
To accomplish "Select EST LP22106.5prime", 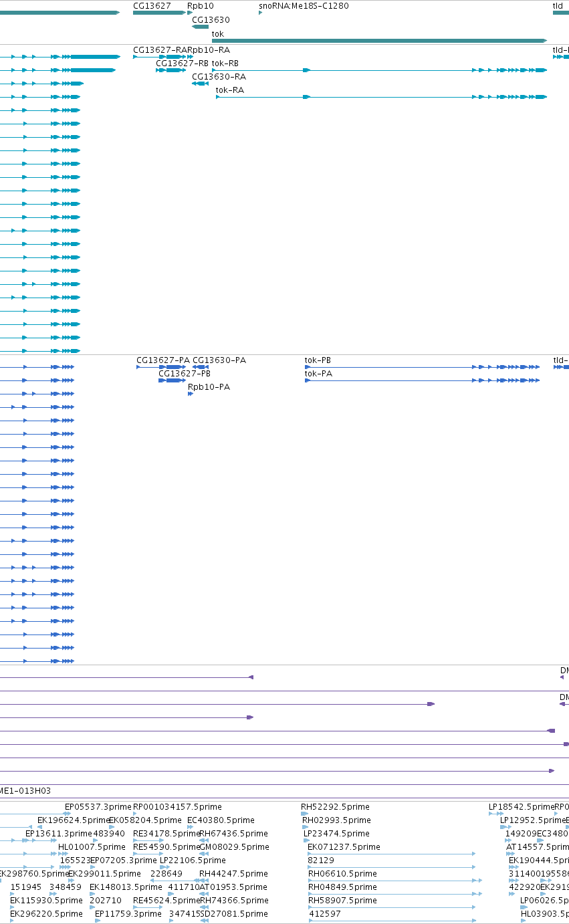I will point(193,860).
